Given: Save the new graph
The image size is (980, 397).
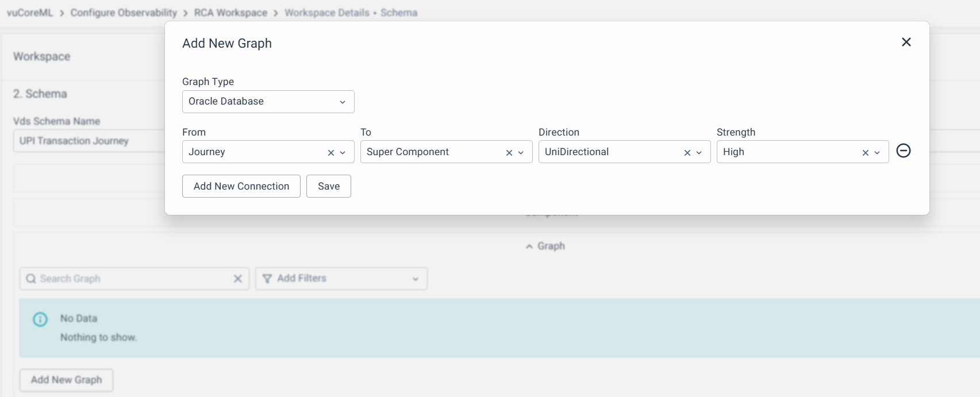Looking at the screenshot, I should click(x=328, y=186).
